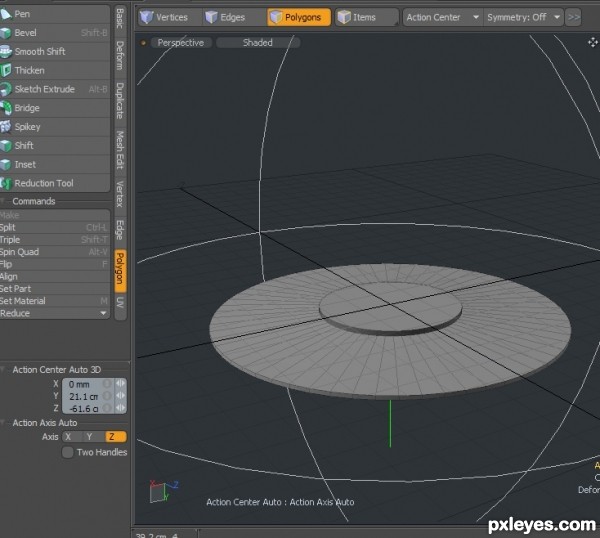Click the X field keyframe circle

[x=108, y=383]
